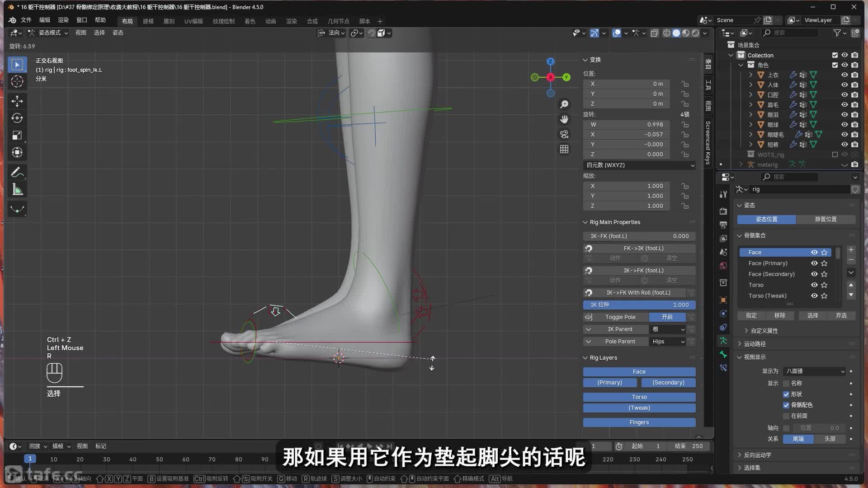Click the Fingers rig layer button
Screen dimensions: 868x488
click(639, 422)
